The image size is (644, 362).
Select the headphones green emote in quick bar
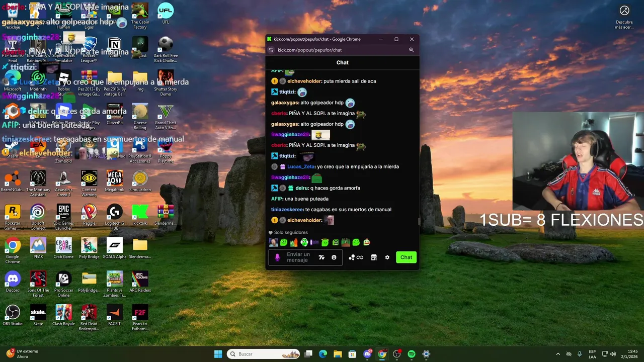304,242
